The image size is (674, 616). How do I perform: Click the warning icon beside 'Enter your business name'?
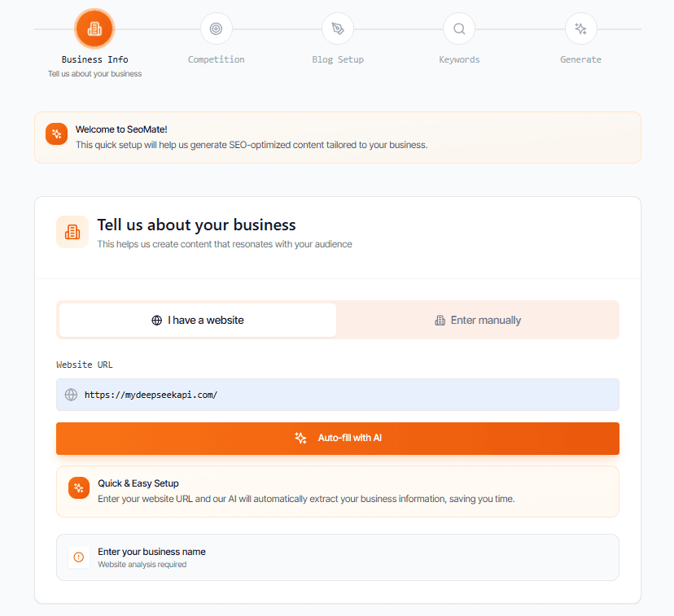(78, 557)
